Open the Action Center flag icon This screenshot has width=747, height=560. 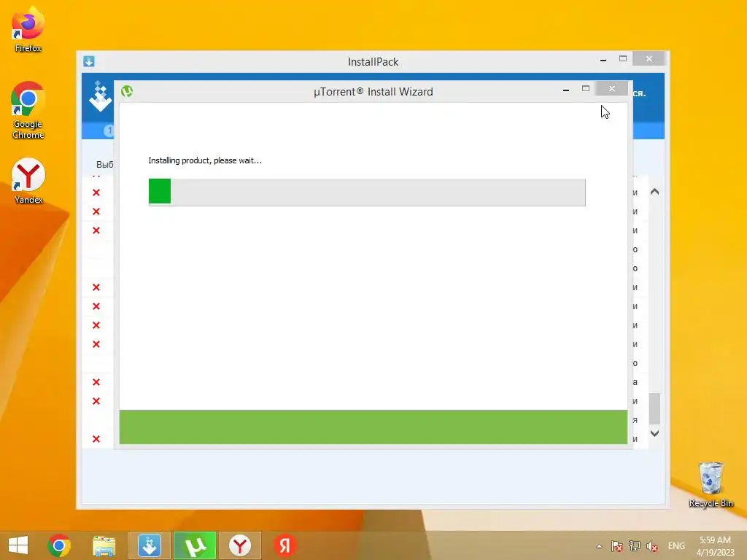[617, 546]
